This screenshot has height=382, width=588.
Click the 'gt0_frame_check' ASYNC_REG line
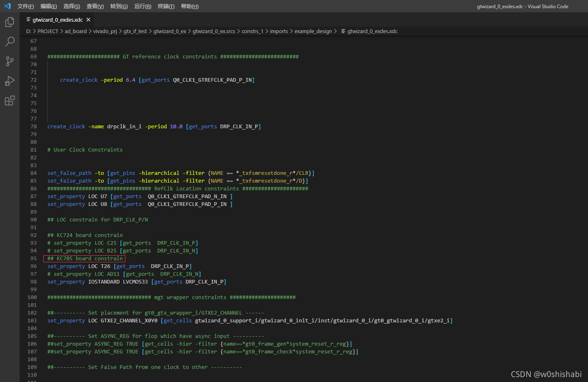click(203, 352)
